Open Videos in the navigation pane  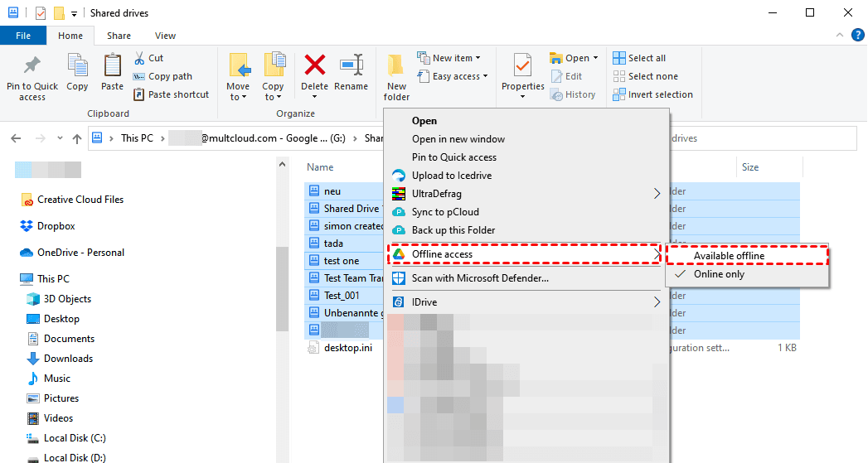tap(51, 418)
